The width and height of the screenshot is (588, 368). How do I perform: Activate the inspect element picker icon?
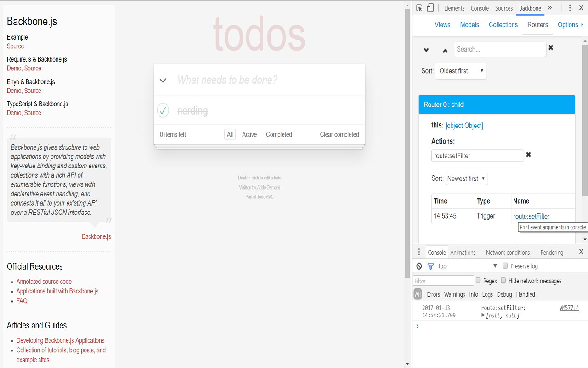(419, 8)
